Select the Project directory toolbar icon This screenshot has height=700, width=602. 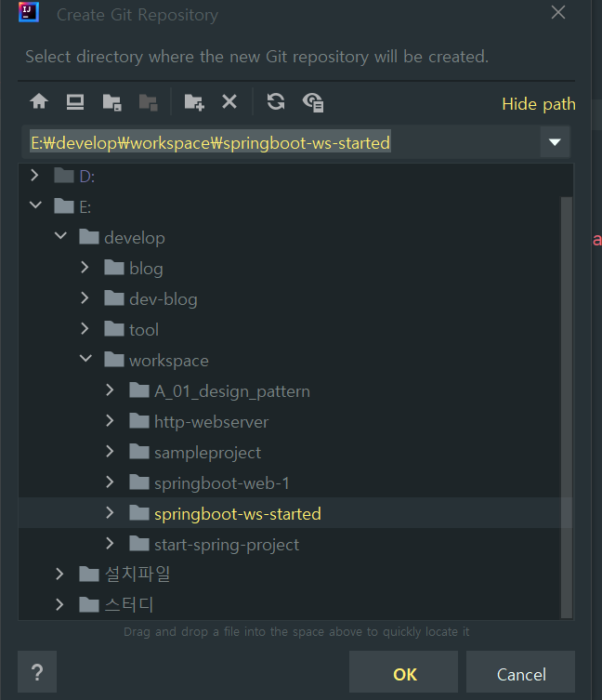[111, 102]
